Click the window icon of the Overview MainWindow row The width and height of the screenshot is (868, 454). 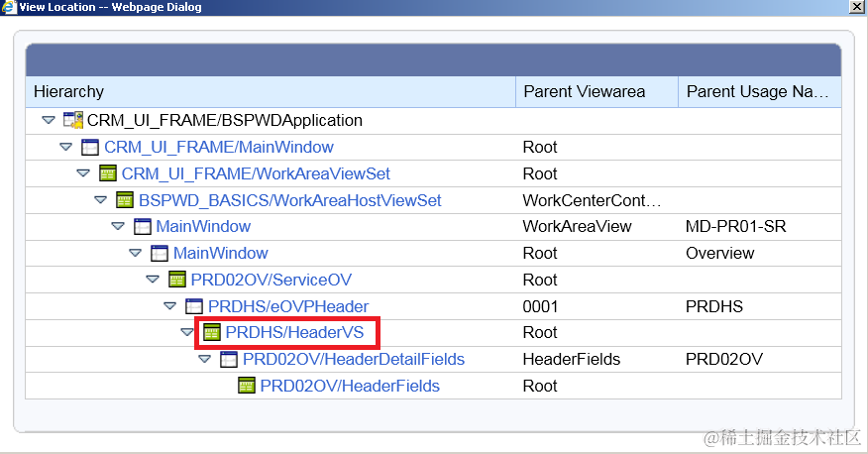coord(160,253)
